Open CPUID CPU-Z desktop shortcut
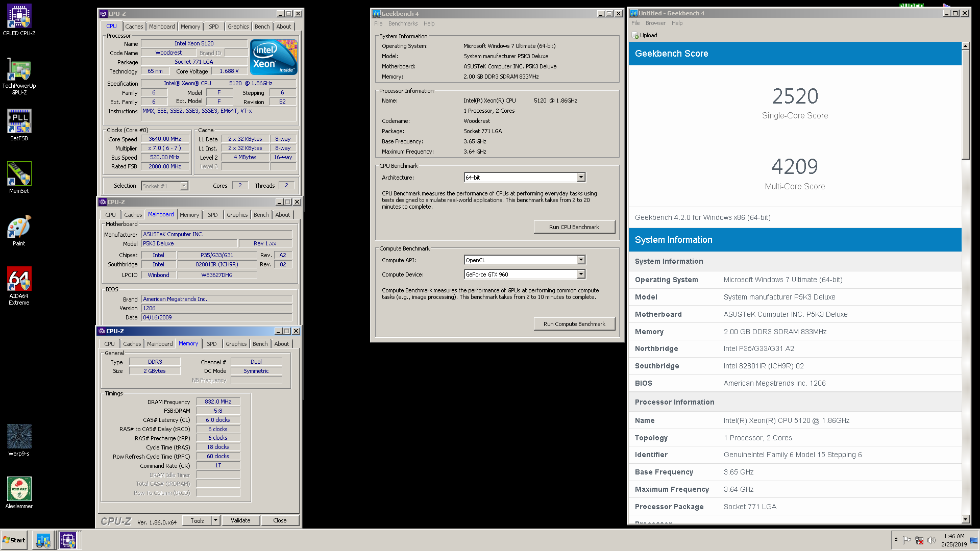 click(x=19, y=20)
